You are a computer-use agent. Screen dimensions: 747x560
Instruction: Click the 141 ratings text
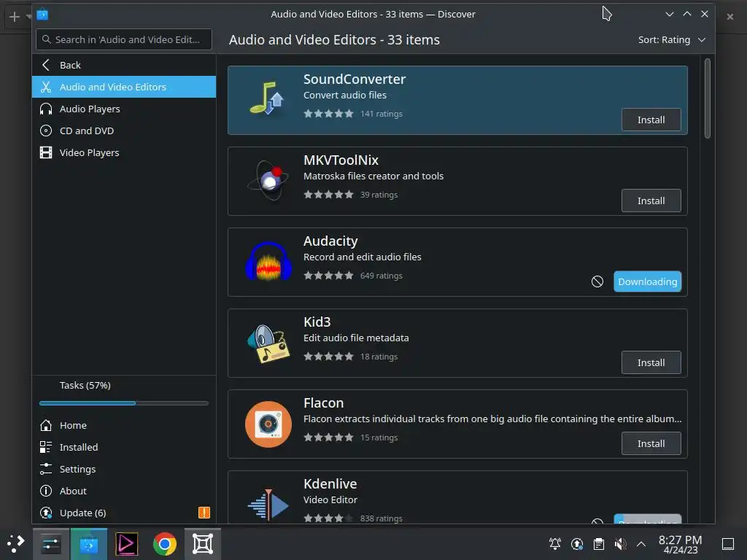point(381,114)
